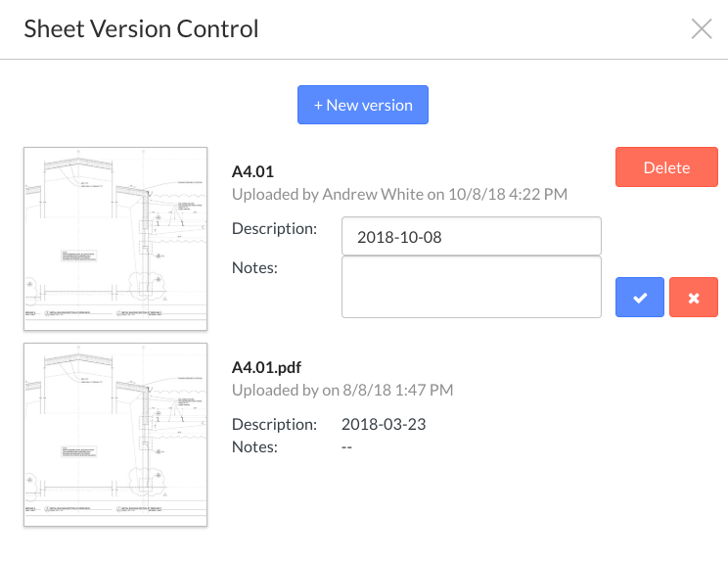728x561 pixels.
Task: Click the Notes label under A4.01.pdf
Action: (x=254, y=446)
